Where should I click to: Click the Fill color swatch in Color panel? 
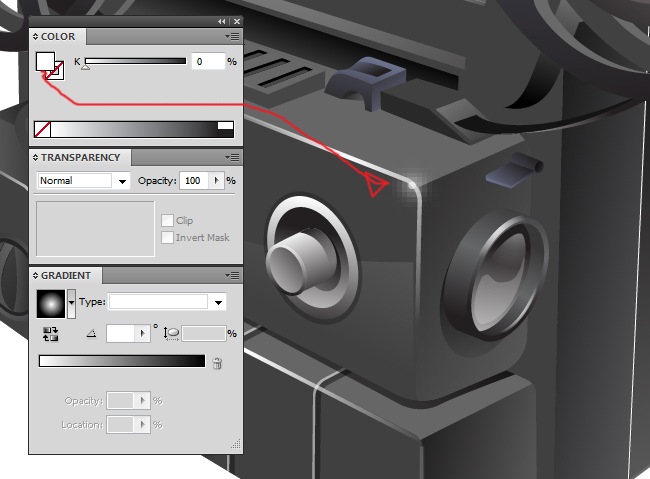[x=45, y=61]
